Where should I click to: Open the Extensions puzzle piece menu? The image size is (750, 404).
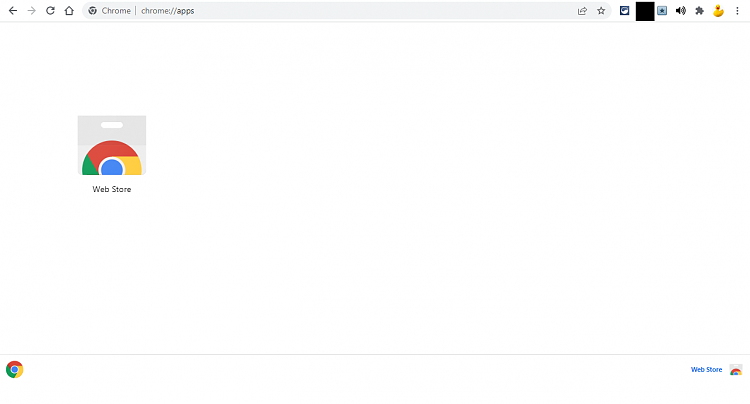[700, 11]
